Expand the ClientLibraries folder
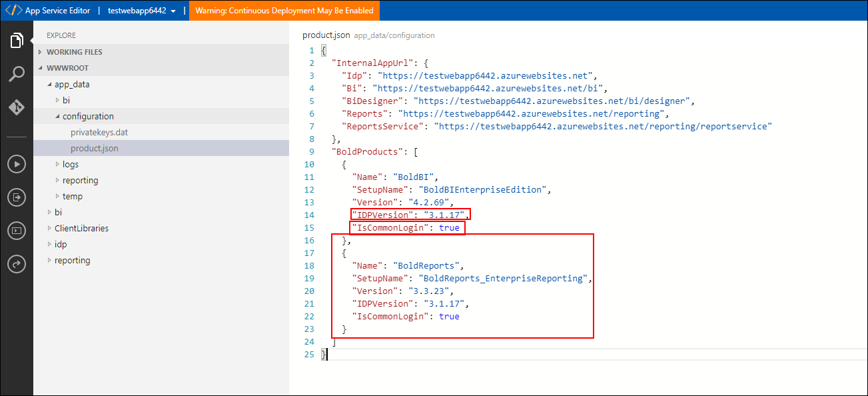Screen dimensions: 868x396 point(161,228)
